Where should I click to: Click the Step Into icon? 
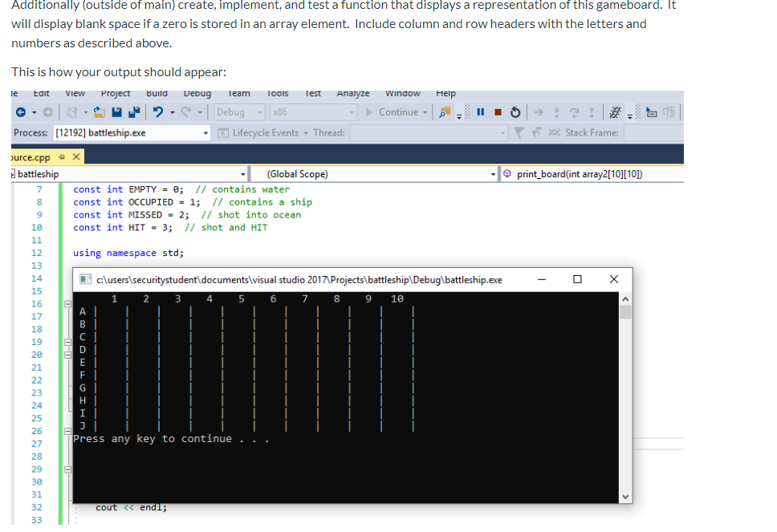point(556,112)
